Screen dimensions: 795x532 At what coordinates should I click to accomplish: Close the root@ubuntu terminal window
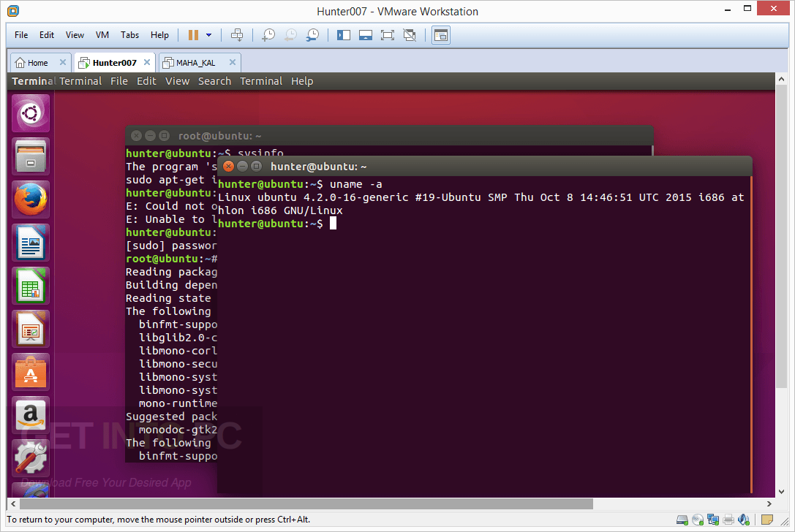pos(136,136)
